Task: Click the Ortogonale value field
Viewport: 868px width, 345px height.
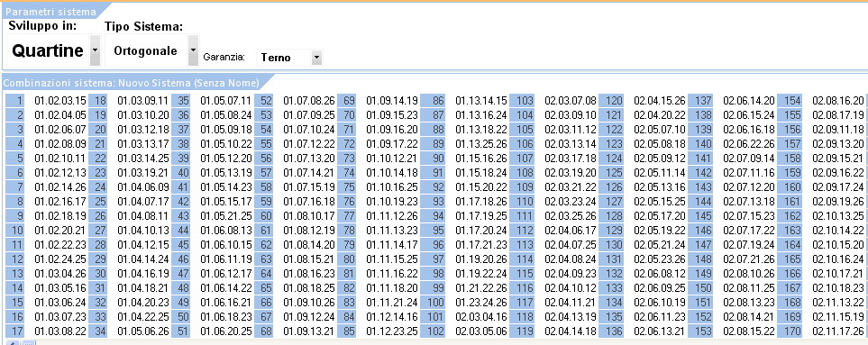Action: (x=146, y=50)
